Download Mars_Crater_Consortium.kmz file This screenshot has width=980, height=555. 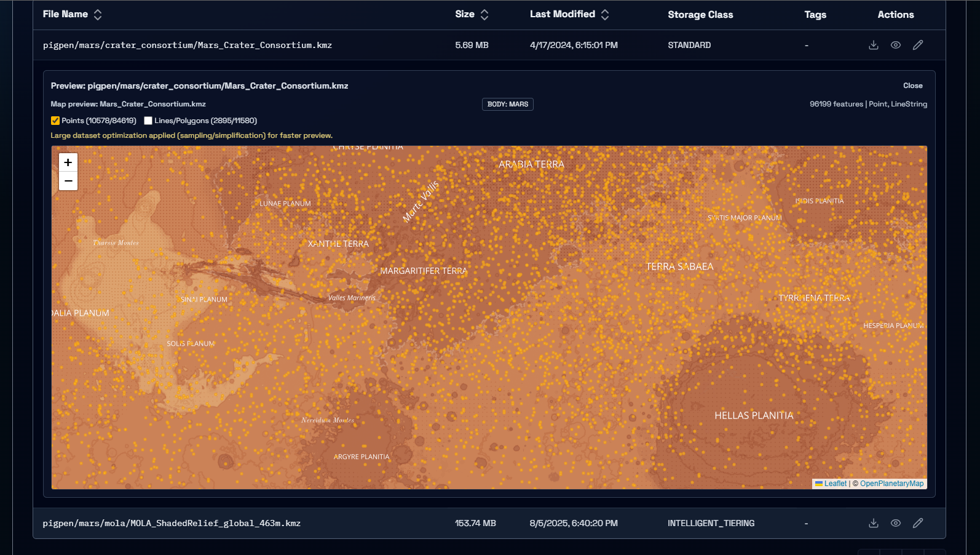click(x=873, y=45)
